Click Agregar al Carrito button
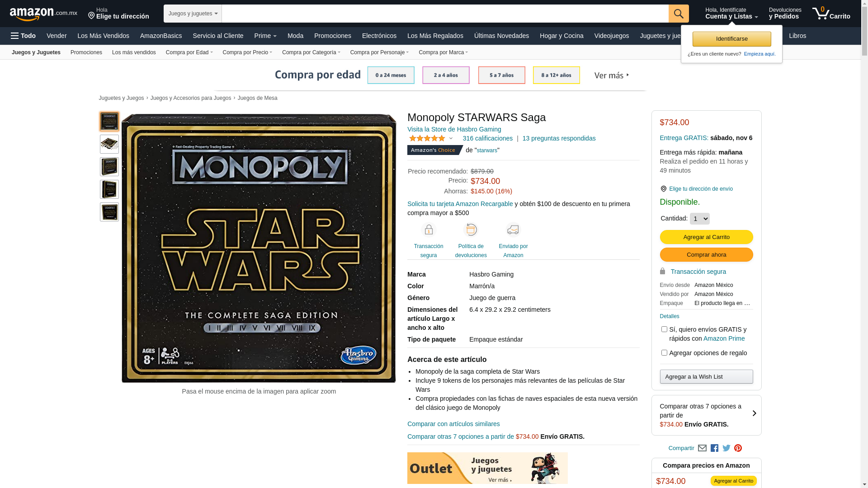 [x=706, y=237]
